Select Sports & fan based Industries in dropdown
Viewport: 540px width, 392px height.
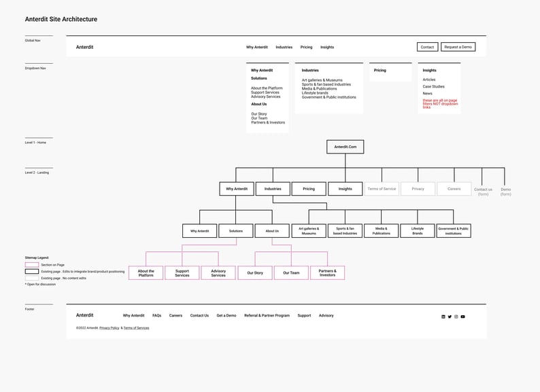tap(326, 84)
